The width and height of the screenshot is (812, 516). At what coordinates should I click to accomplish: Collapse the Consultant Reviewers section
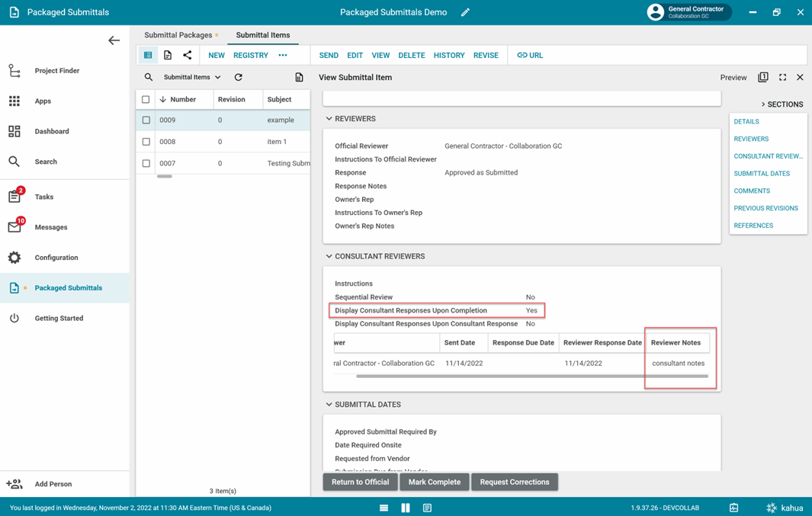[329, 257]
